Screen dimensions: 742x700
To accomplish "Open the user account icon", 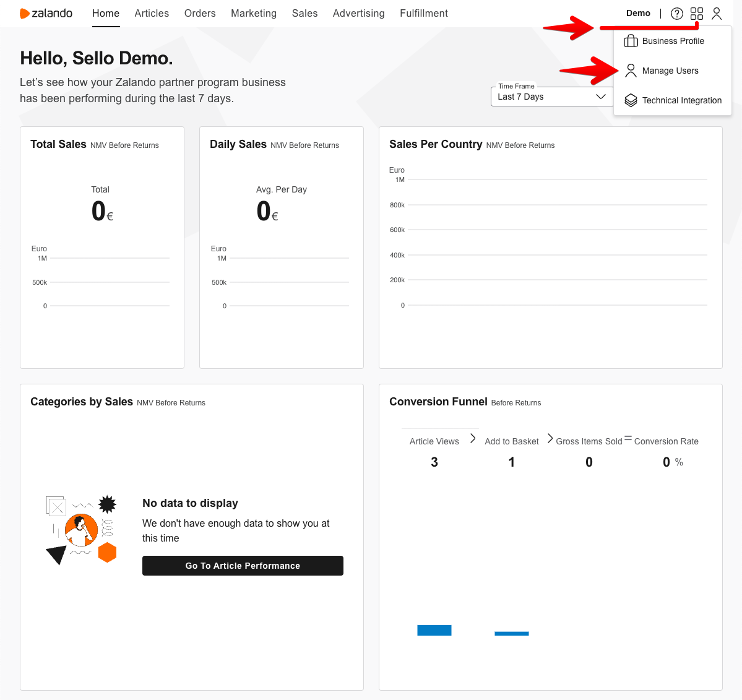I will 717,13.
